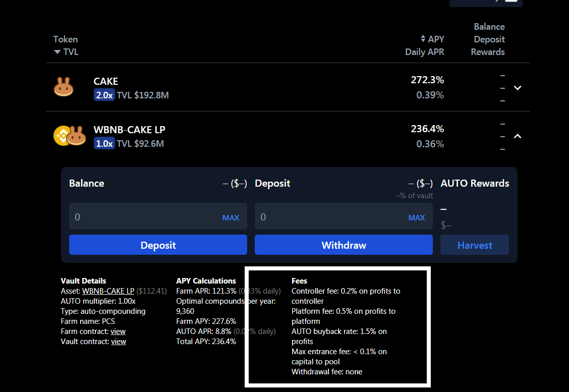Click the CAKE token pancake bunny icon
The height and width of the screenshot is (392, 569).
[64, 87]
